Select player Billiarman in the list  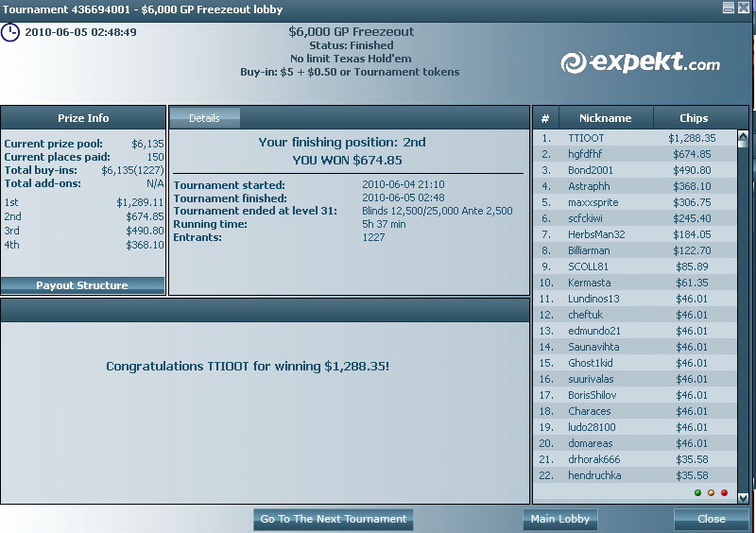pos(635,250)
